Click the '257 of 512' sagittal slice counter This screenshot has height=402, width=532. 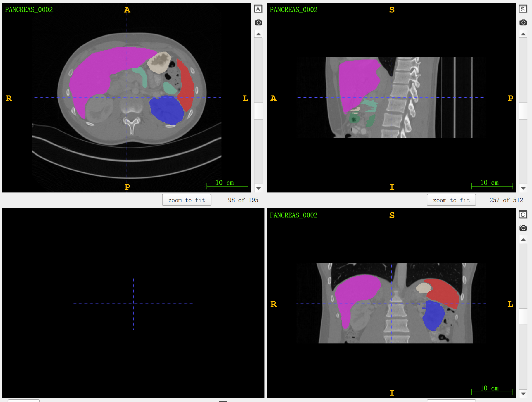(x=506, y=200)
